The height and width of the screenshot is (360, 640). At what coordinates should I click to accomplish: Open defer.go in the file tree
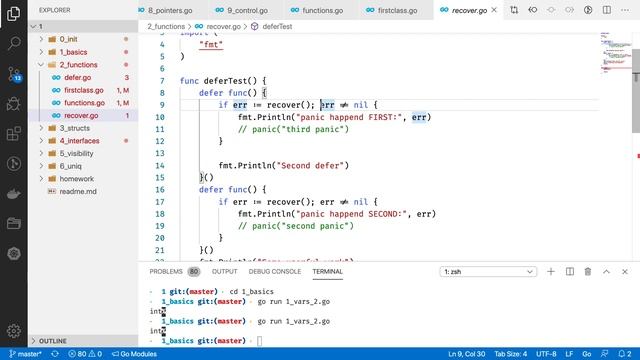point(83,77)
